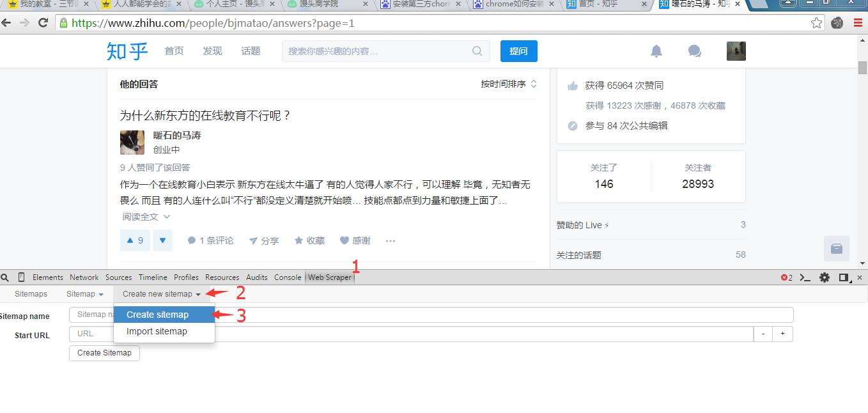Open DevTools settings gear icon
Image resolution: width=868 pixels, height=413 pixels.
(825, 277)
